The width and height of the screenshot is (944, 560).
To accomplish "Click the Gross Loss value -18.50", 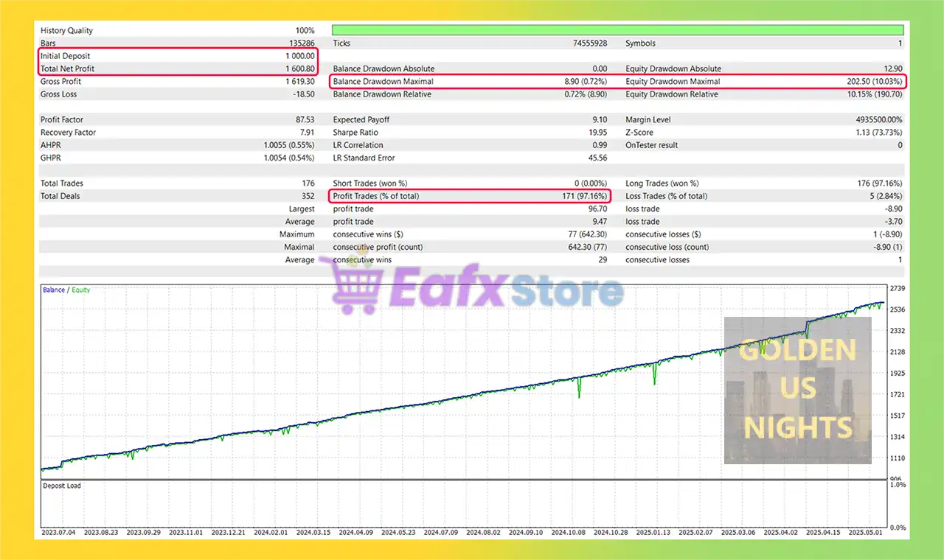I will tap(303, 94).
